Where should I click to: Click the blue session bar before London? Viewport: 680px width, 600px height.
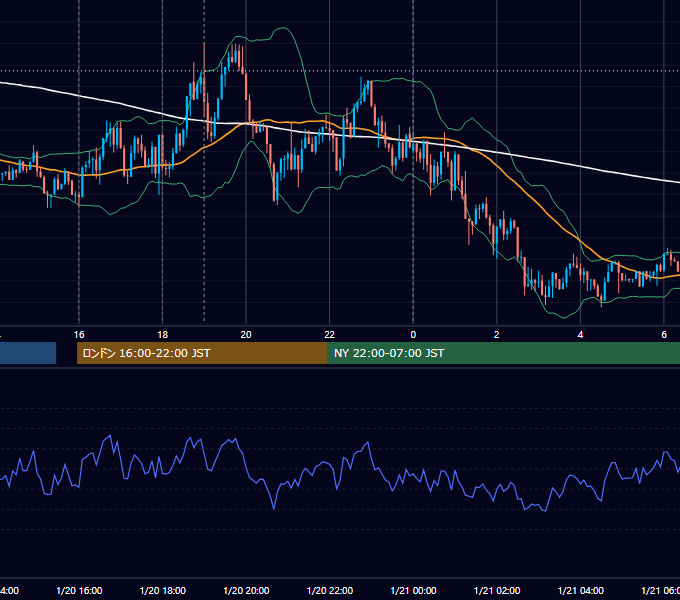28,353
